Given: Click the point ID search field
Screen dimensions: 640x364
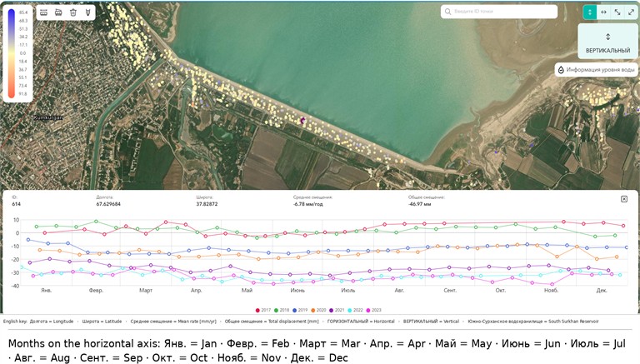Looking at the screenshot, I should click(499, 12).
